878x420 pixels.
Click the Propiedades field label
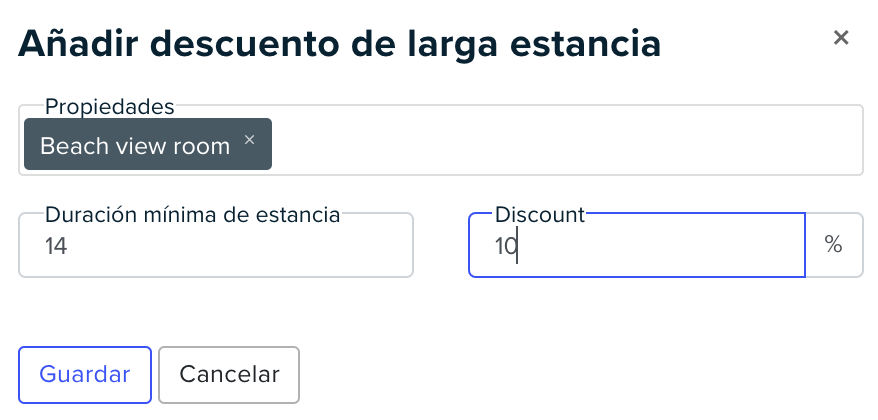109,106
